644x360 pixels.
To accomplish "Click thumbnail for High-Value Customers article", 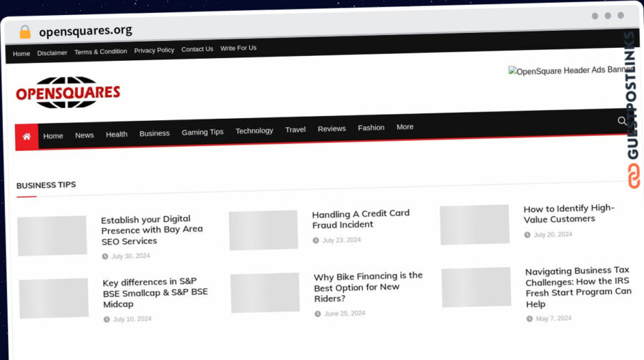I will [x=474, y=225].
